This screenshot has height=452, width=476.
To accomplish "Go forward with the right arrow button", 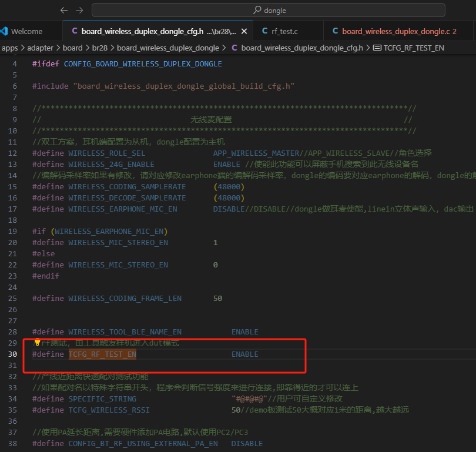I will (x=79, y=11).
